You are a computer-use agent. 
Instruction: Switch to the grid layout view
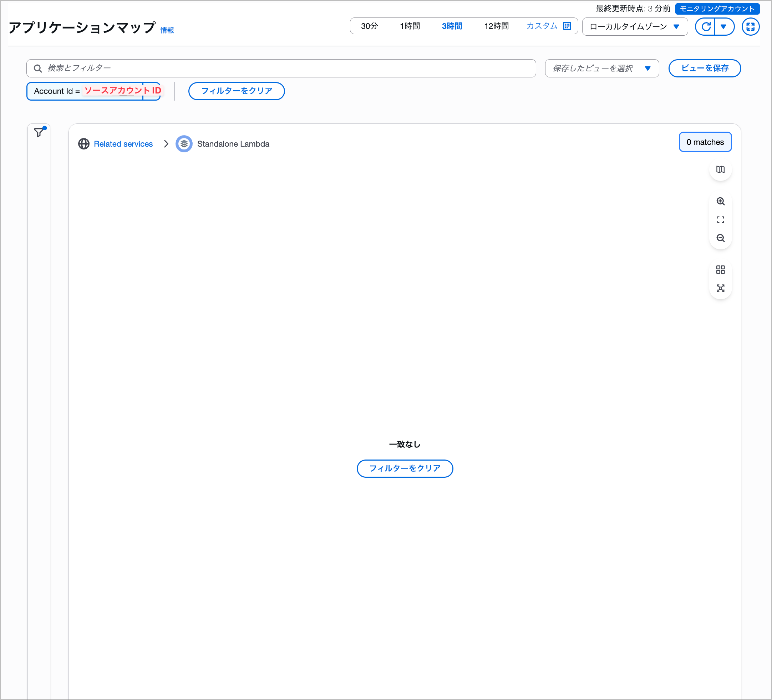(720, 270)
